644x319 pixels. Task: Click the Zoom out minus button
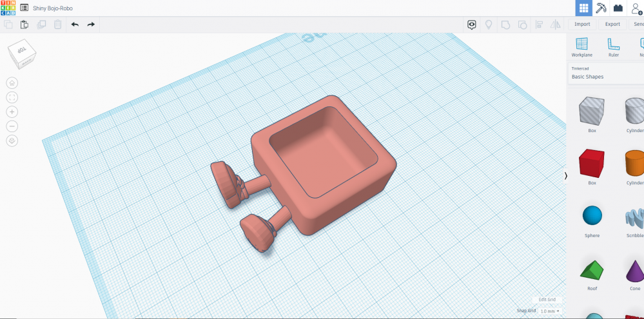tap(12, 126)
